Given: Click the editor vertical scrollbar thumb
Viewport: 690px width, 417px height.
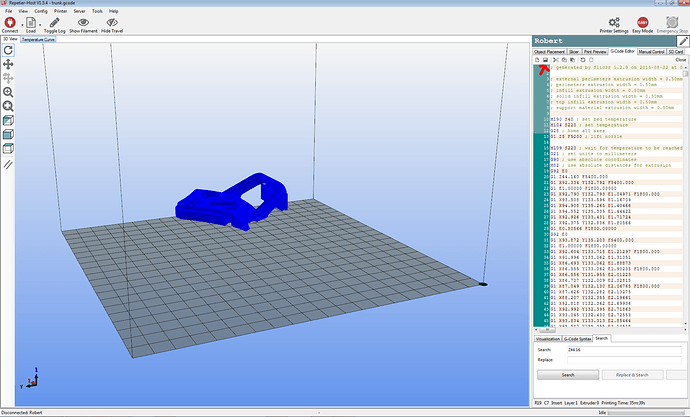Looking at the screenshot, I should click(x=686, y=73).
